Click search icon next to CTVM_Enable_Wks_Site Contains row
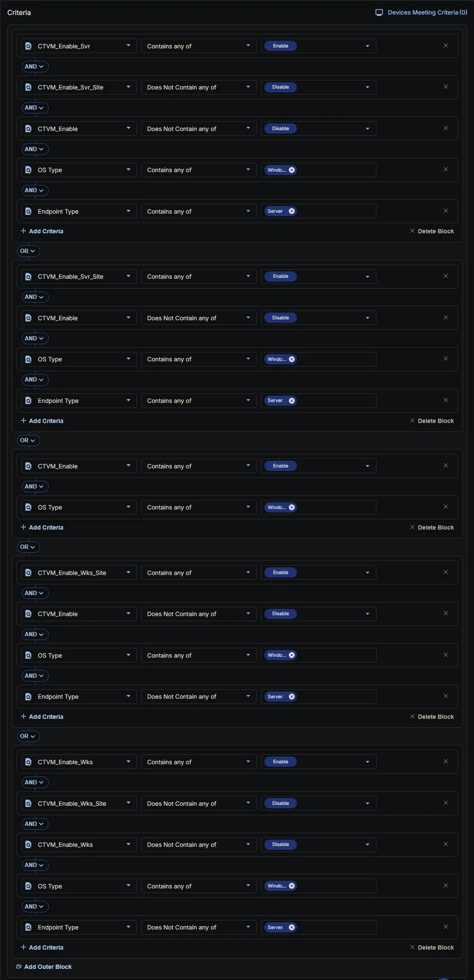The image size is (474, 980). (29, 572)
